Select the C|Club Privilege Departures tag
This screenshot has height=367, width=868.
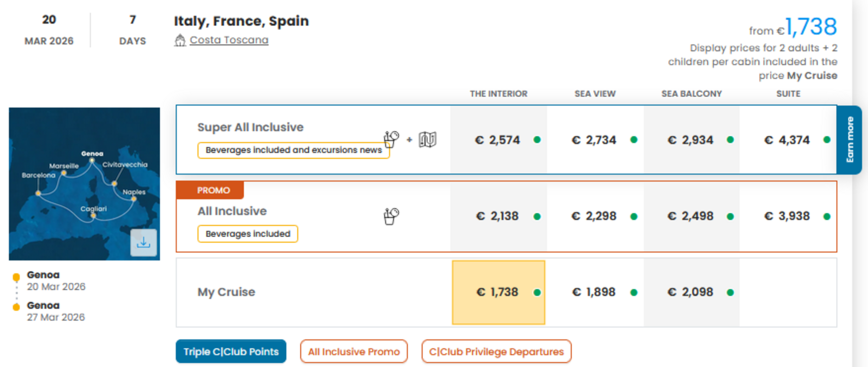tap(496, 351)
